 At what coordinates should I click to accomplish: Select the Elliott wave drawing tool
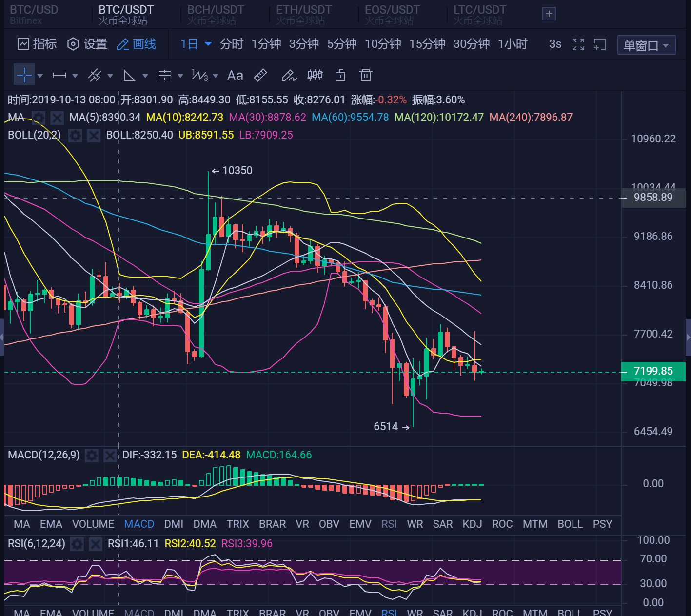click(x=200, y=76)
